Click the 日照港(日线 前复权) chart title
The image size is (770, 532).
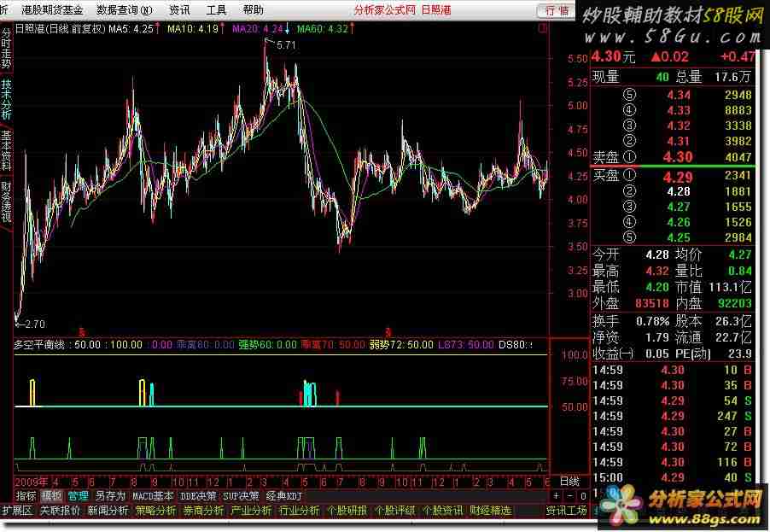tap(60, 29)
